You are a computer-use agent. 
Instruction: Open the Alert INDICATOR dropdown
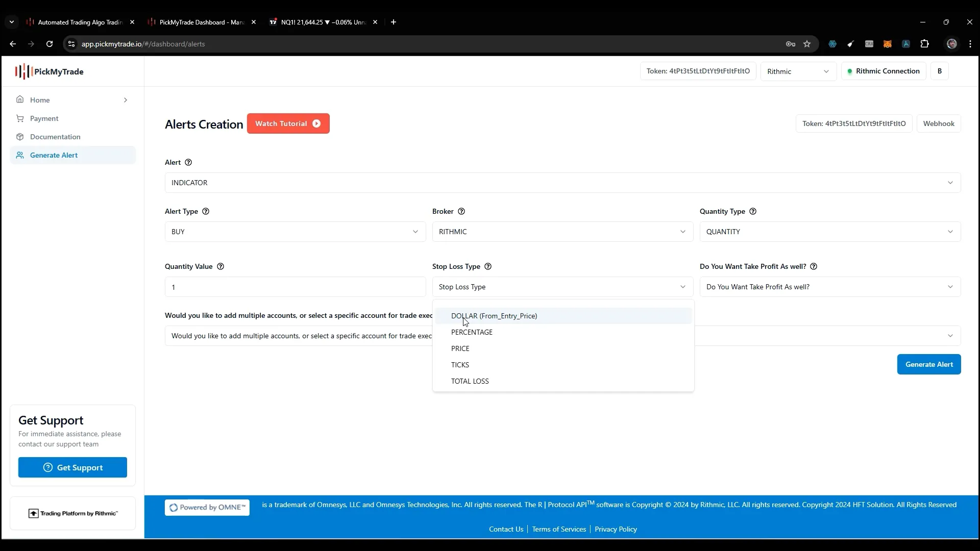562,183
